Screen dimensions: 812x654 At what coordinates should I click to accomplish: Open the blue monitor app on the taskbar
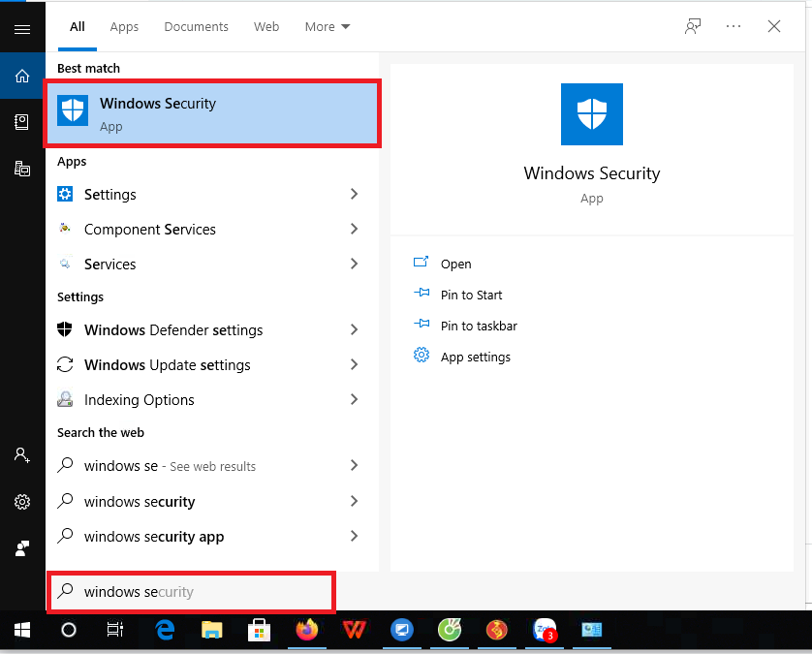(x=402, y=630)
